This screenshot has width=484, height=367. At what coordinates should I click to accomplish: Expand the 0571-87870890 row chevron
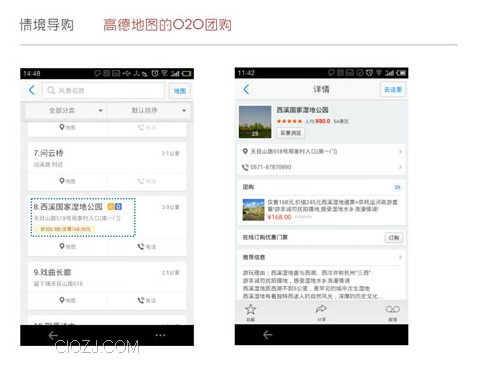(x=400, y=167)
